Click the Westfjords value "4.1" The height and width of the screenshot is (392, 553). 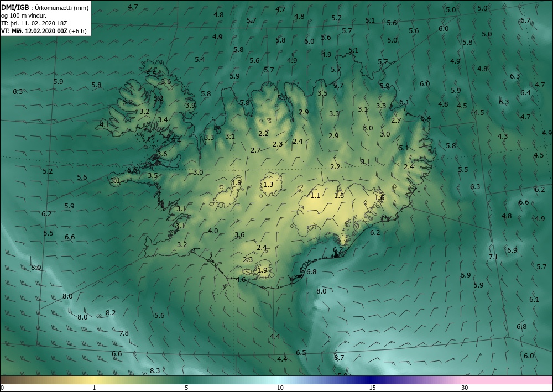(x=105, y=124)
